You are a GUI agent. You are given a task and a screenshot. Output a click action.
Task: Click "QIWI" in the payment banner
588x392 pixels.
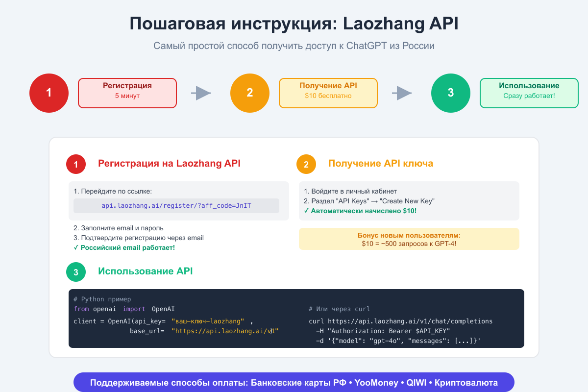(416, 383)
